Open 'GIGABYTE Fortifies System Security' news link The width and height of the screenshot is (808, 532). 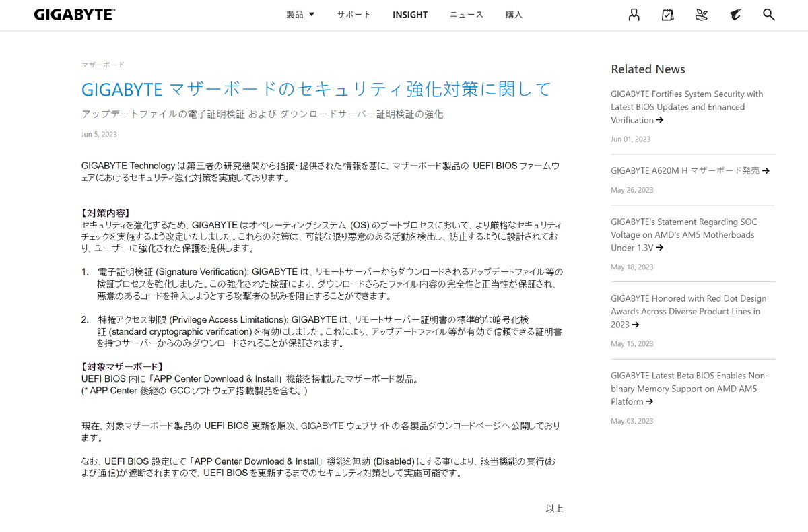(x=687, y=107)
